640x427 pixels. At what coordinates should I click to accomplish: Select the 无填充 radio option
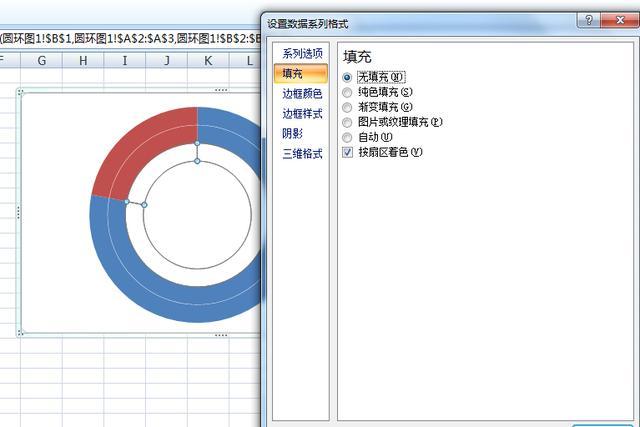[347, 77]
